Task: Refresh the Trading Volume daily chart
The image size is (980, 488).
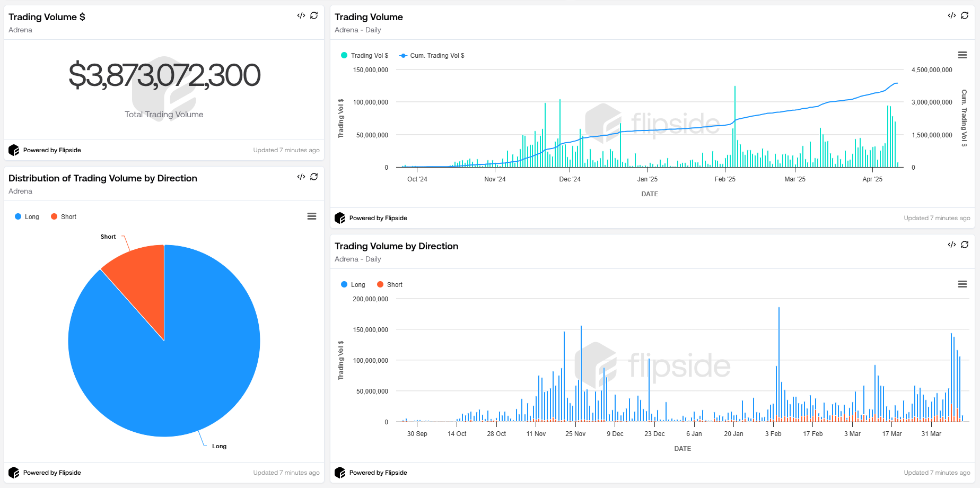Action: (x=965, y=15)
